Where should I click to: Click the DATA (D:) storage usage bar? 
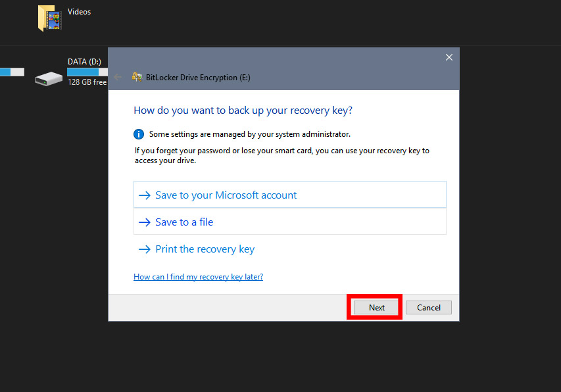[x=87, y=72]
